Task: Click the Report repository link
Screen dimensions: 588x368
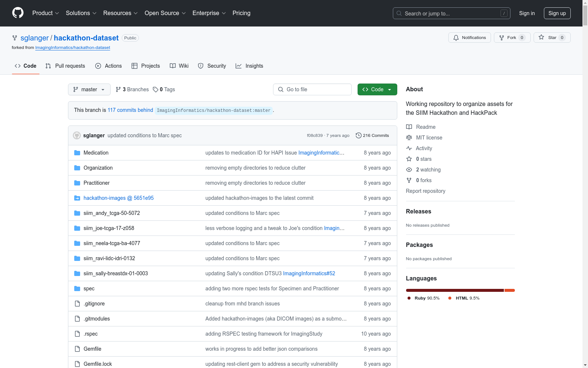Action: 426,191
